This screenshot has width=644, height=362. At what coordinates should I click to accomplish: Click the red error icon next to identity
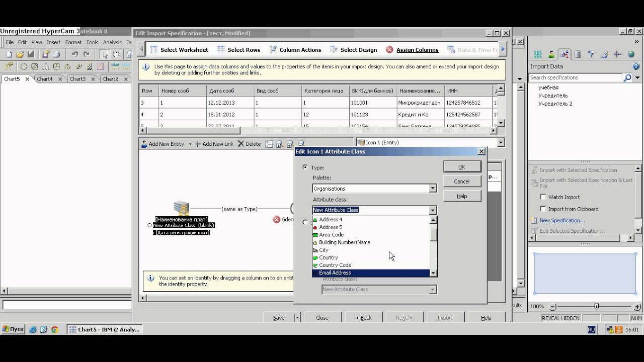(x=276, y=219)
